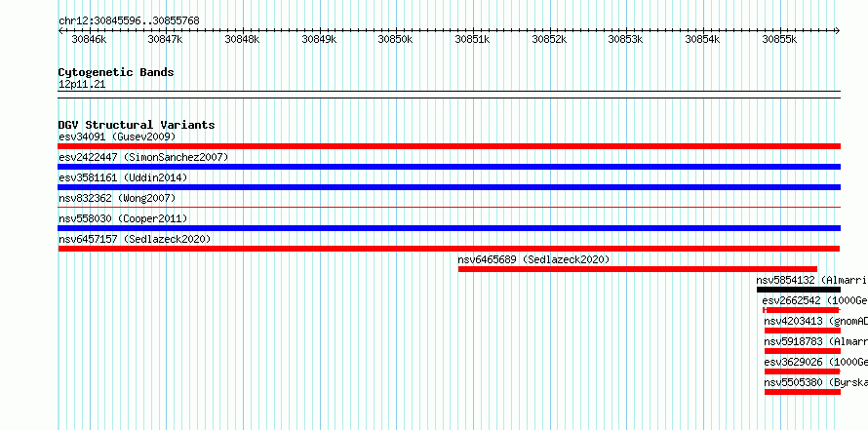Open the nsv5505380 variant label
The width and height of the screenshot is (868, 430).
816,382
